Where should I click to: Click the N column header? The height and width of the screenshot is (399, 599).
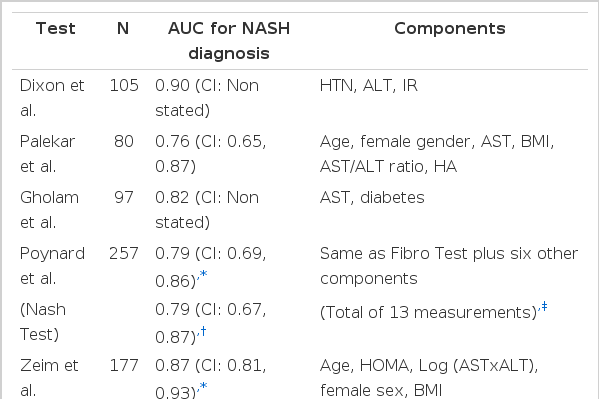click(x=123, y=29)
